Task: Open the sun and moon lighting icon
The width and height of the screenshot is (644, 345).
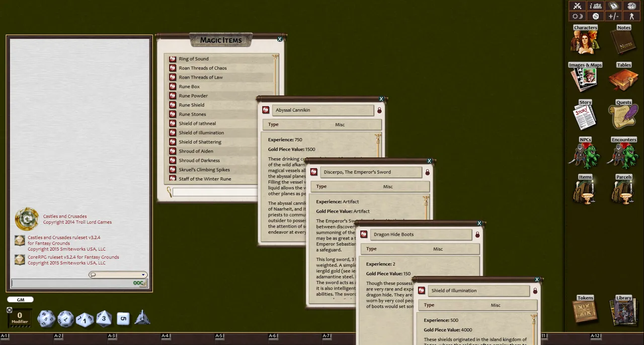Action: 578,16
